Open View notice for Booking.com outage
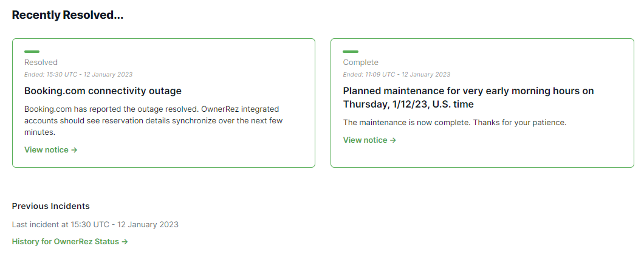The height and width of the screenshot is (257, 644). click(46, 149)
